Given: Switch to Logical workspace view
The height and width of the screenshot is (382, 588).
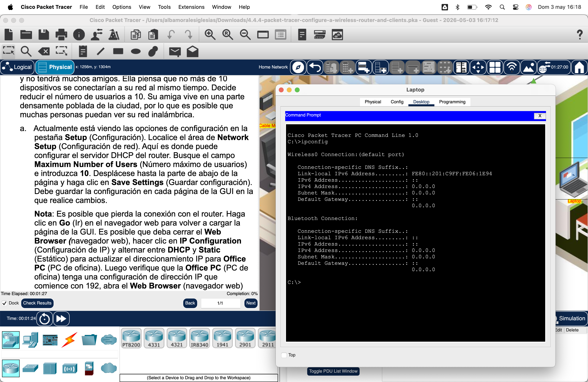Looking at the screenshot, I should point(17,67).
